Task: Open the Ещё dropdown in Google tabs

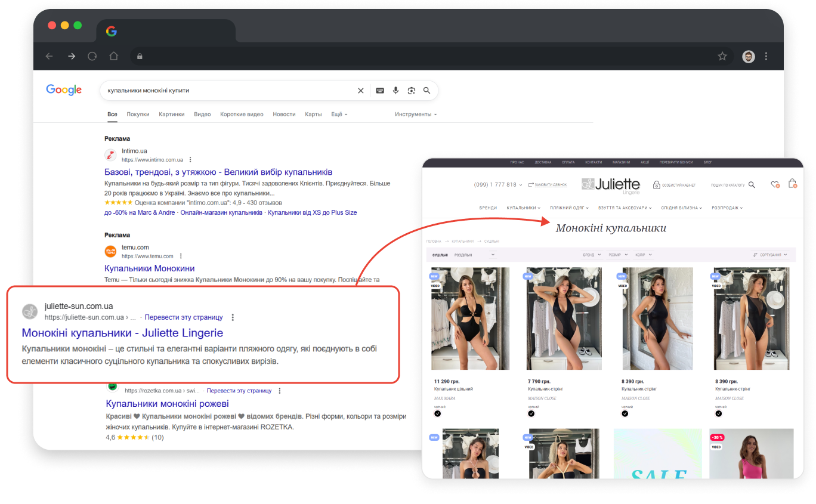Action: [339, 114]
